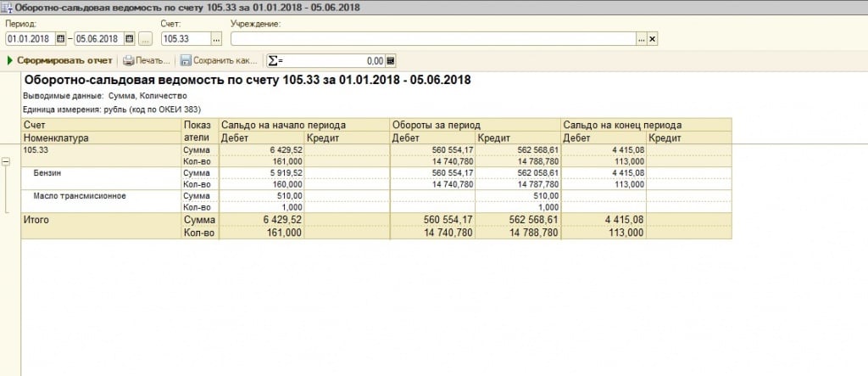Click the Итого total debit sum cell

coord(262,219)
